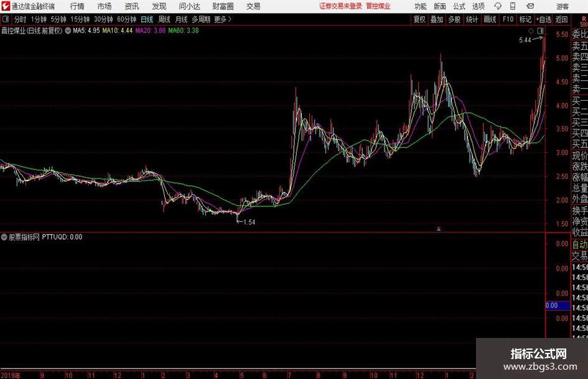Click the 叠加 overlay button
Image resolution: width=588 pixels, height=379 pixels.
(x=437, y=19)
